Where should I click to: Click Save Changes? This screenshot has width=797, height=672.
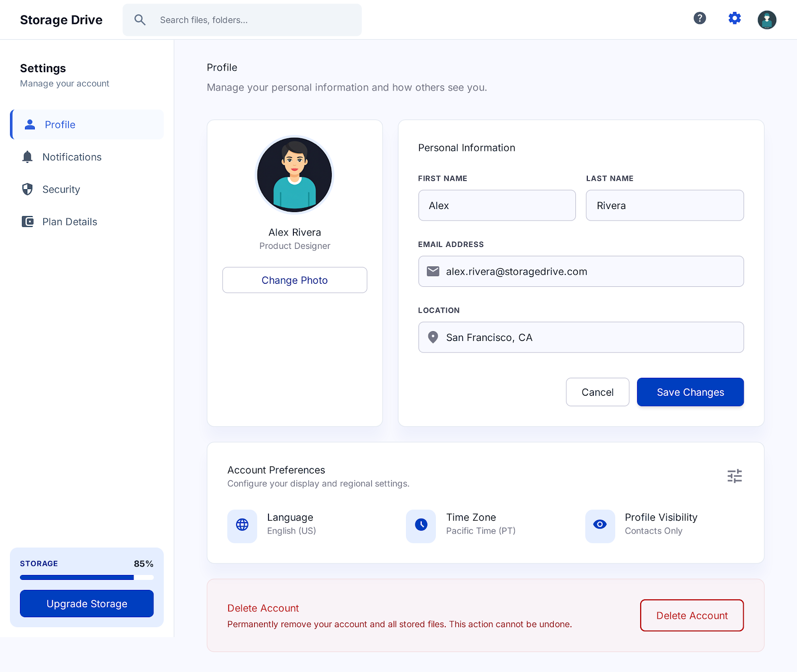tap(690, 392)
